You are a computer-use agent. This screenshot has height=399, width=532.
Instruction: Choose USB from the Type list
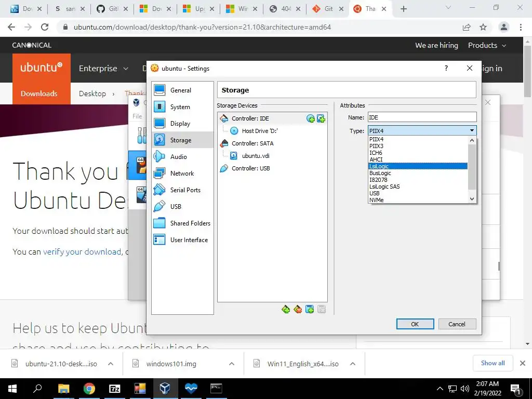pyautogui.click(x=418, y=193)
